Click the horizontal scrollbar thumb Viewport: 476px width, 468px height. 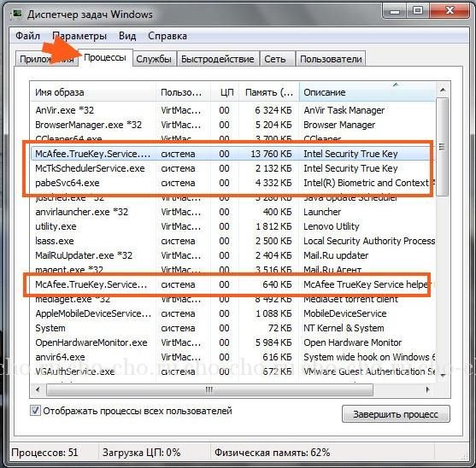coord(209,389)
